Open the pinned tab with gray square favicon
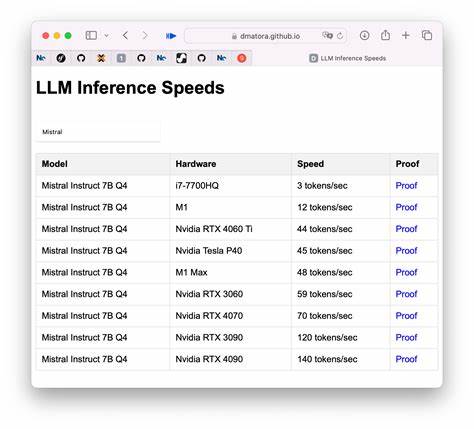 click(x=121, y=58)
